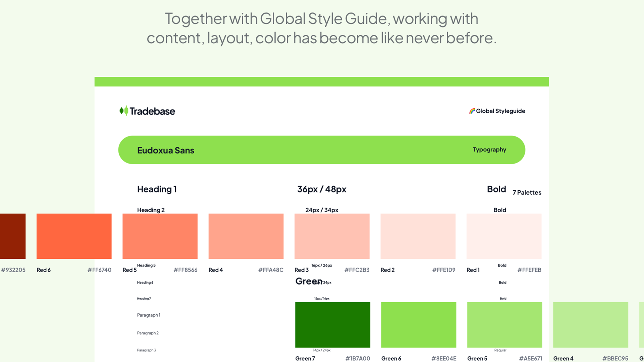Click the rainbow icon beside Global Styleguide
The width and height of the screenshot is (644, 362).
point(472,111)
